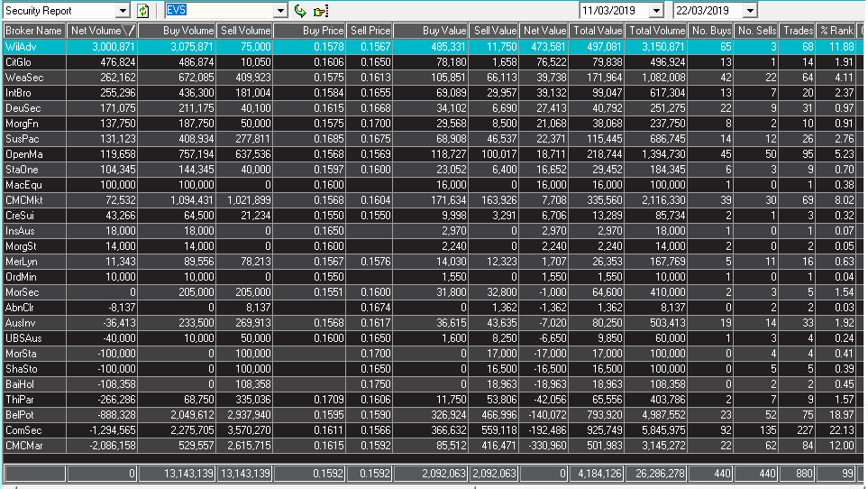
Task: Click the total buy volume 13,143,139 cell
Action: 177,474
